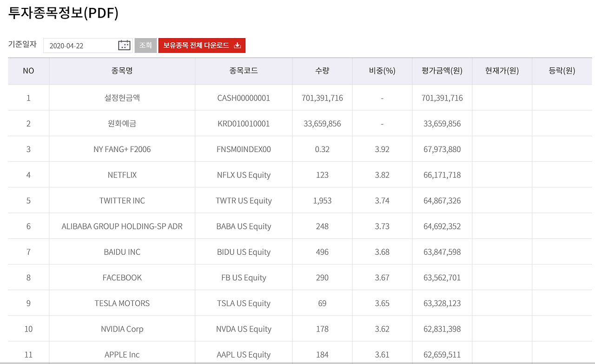Click NY FANG+ quantity 0.32
The width and height of the screenshot is (595, 364).
tap(322, 149)
